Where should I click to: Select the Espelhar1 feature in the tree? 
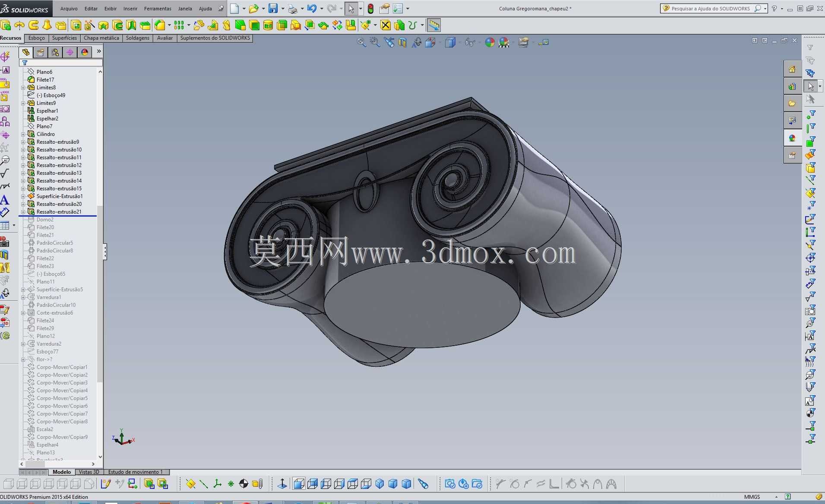pyautogui.click(x=47, y=111)
